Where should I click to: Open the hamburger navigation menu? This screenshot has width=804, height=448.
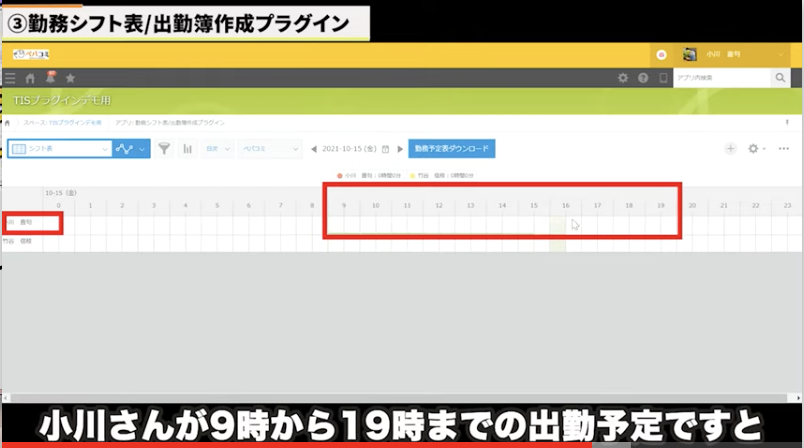click(10, 78)
